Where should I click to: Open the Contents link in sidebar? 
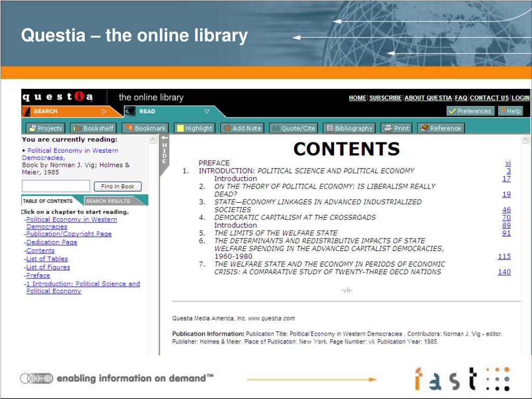point(41,250)
